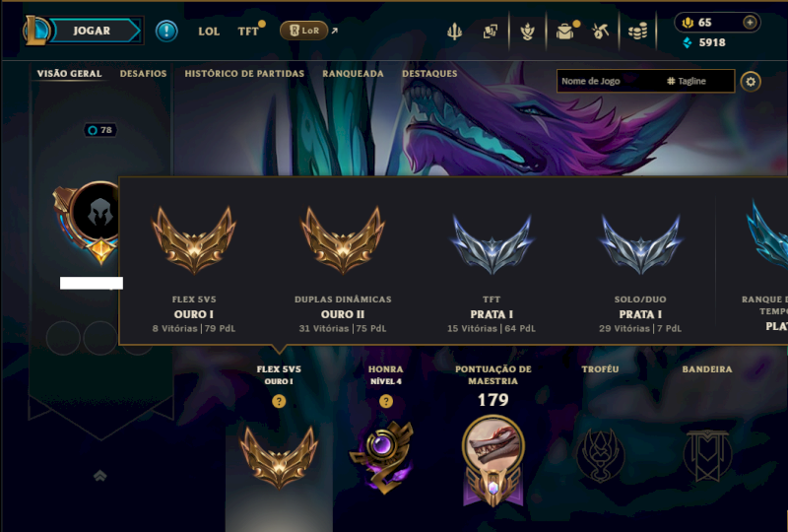The image size is (788, 532).
Task: Open profile settings gear icon
Action: (751, 82)
